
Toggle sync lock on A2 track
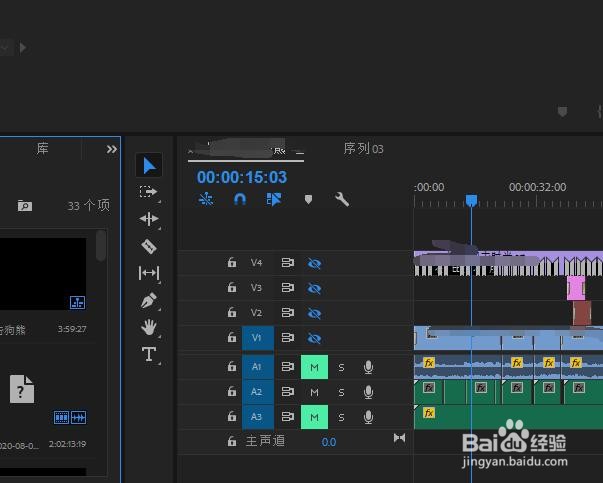[x=288, y=392]
